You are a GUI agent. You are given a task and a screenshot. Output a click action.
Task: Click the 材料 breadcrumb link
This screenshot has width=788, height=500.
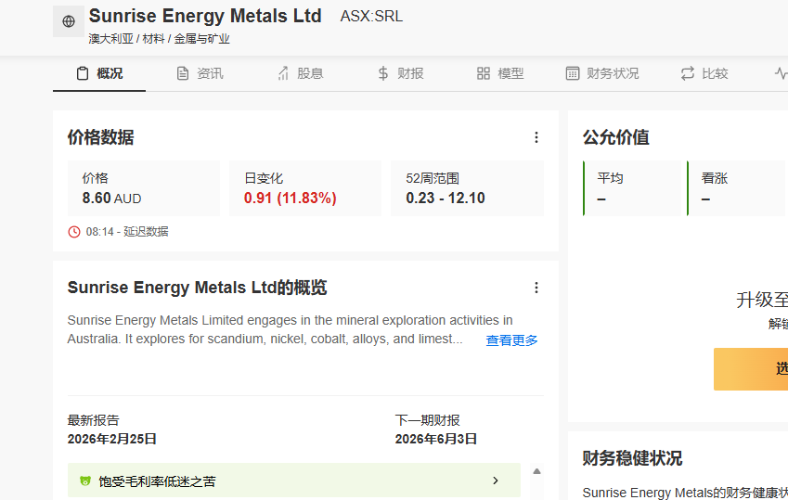point(154,39)
